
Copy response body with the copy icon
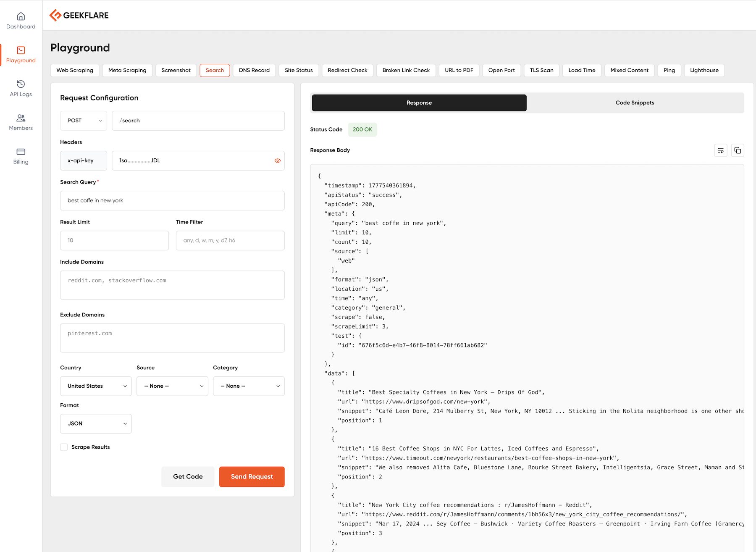(x=738, y=150)
